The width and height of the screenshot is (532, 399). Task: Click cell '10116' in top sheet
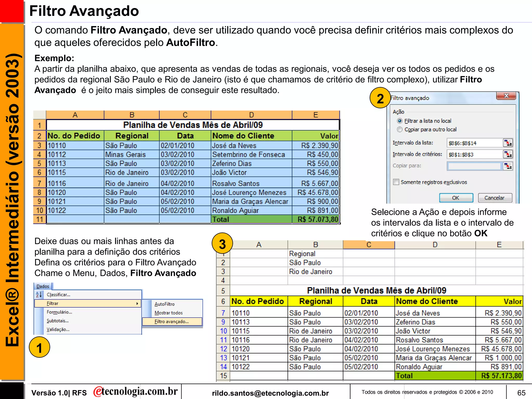pos(75,183)
